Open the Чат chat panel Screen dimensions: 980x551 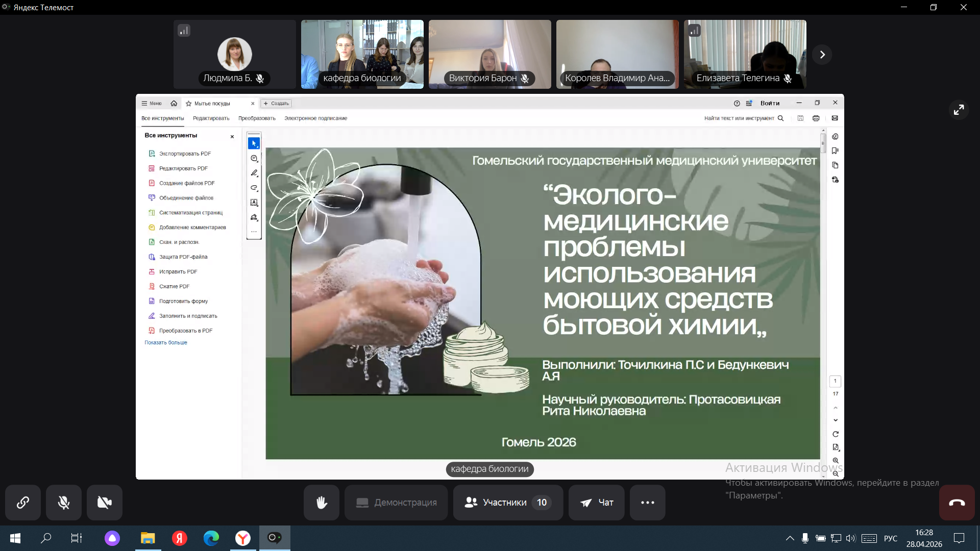click(596, 503)
